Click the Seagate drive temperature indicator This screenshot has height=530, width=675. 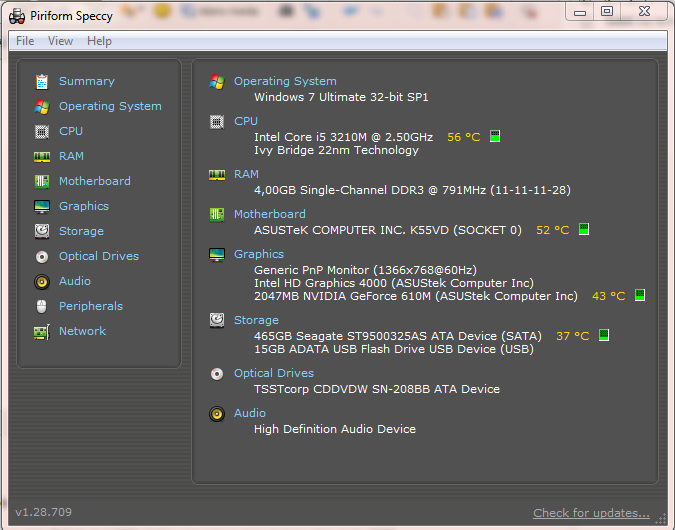click(604, 335)
